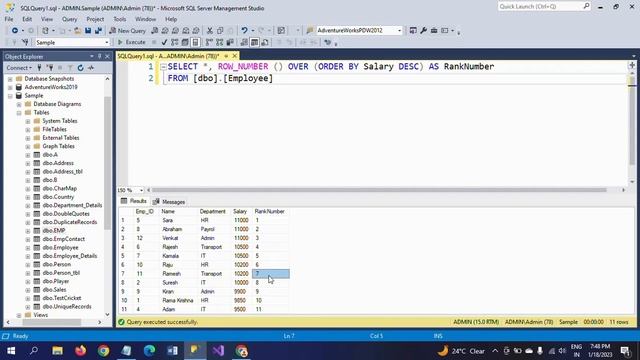
Task: Open the Edit menu
Action: (27, 19)
